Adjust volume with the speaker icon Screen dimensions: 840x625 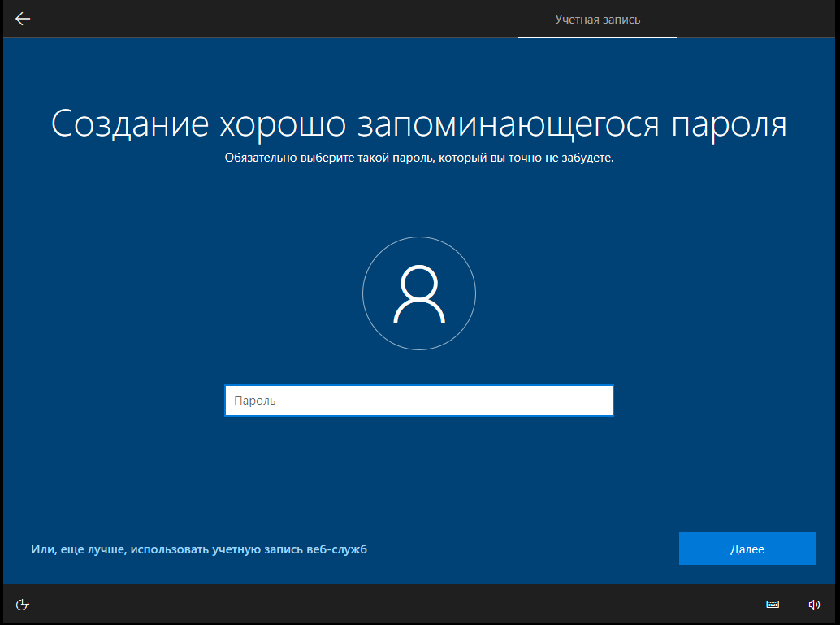tap(814, 605)
